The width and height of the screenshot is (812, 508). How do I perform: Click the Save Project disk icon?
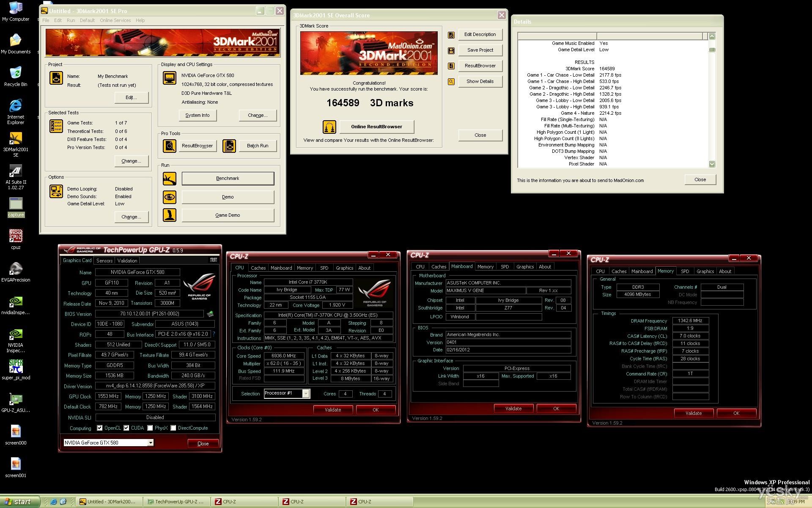pyautogui.click(x=451, y=50)
